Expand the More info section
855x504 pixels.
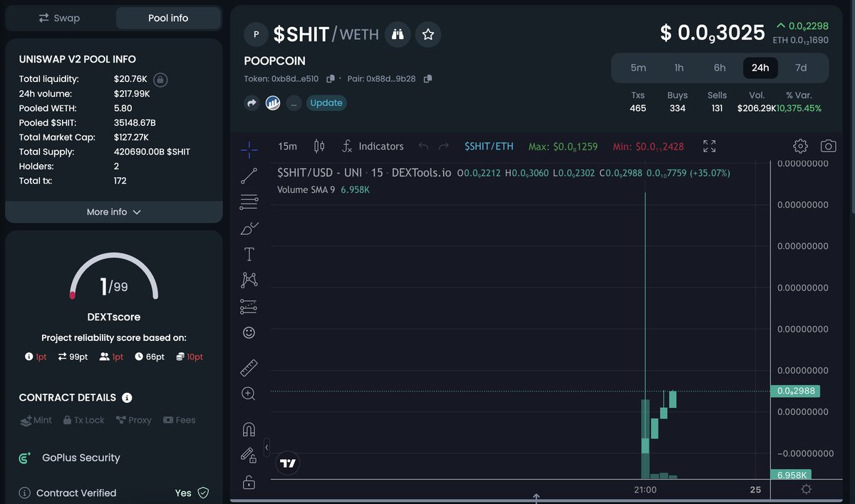tap(114, 212)
